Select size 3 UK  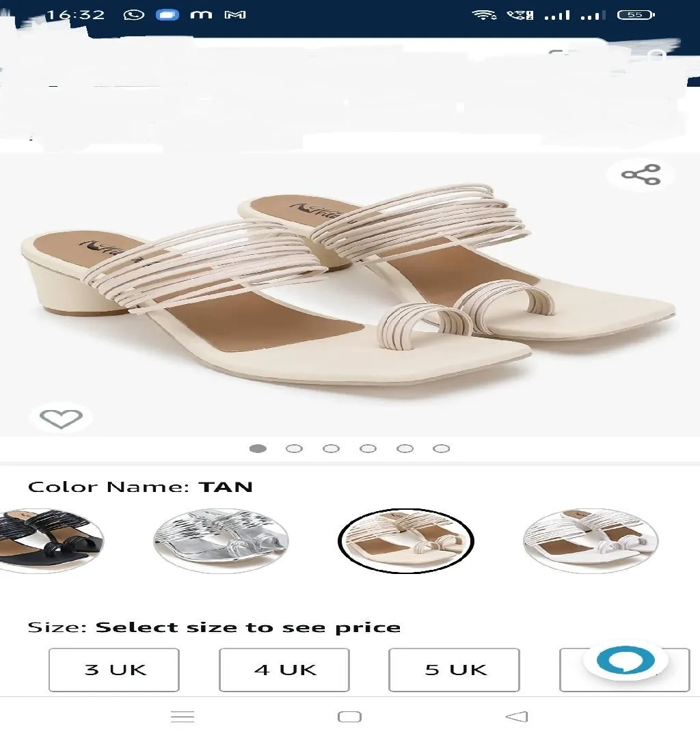(114, 670)
